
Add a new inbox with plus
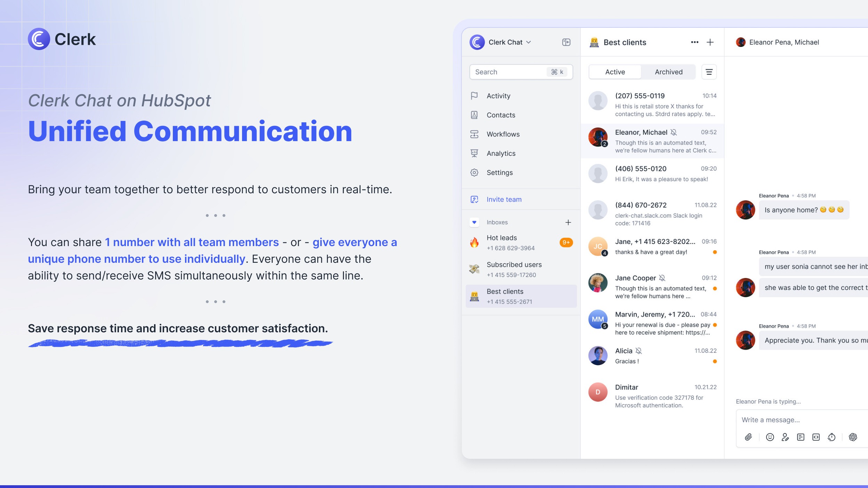(x=568, y=222)
